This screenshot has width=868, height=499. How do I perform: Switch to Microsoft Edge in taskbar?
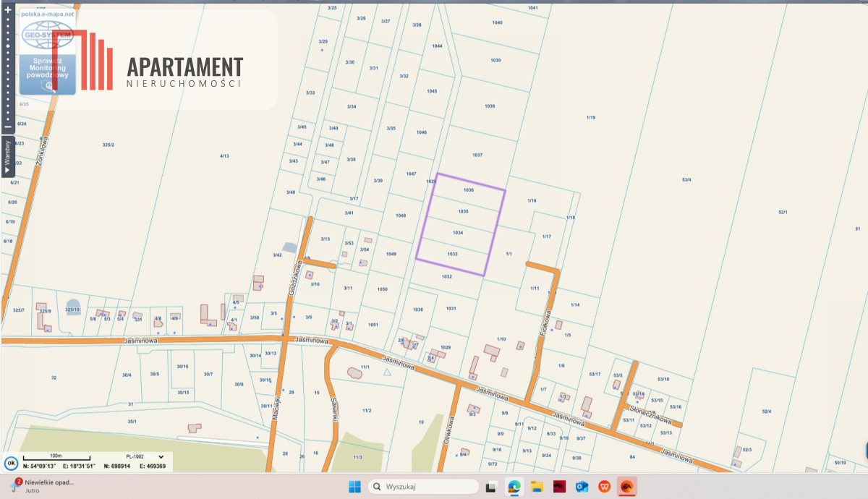tap(514, 487)
